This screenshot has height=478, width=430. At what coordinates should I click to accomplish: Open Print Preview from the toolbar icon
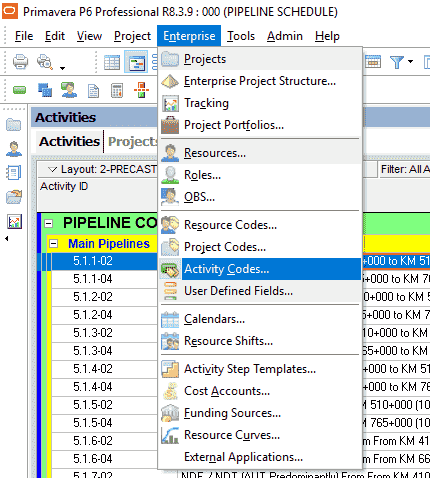[45, 62]
